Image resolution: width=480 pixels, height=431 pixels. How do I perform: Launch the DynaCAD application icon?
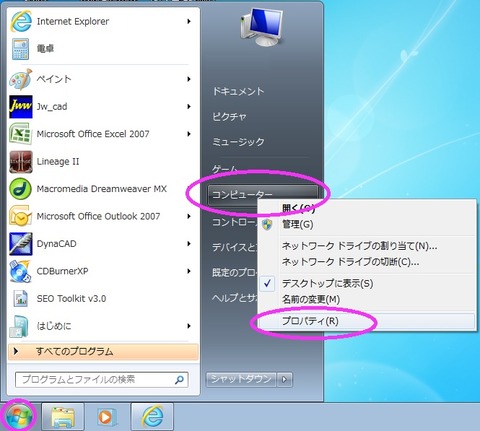click(x=21, y=244)
